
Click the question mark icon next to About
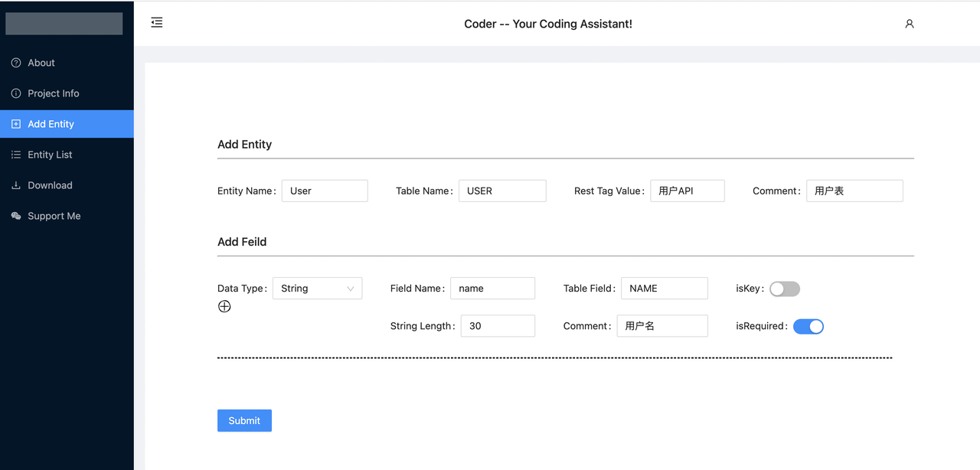[15, 62]
